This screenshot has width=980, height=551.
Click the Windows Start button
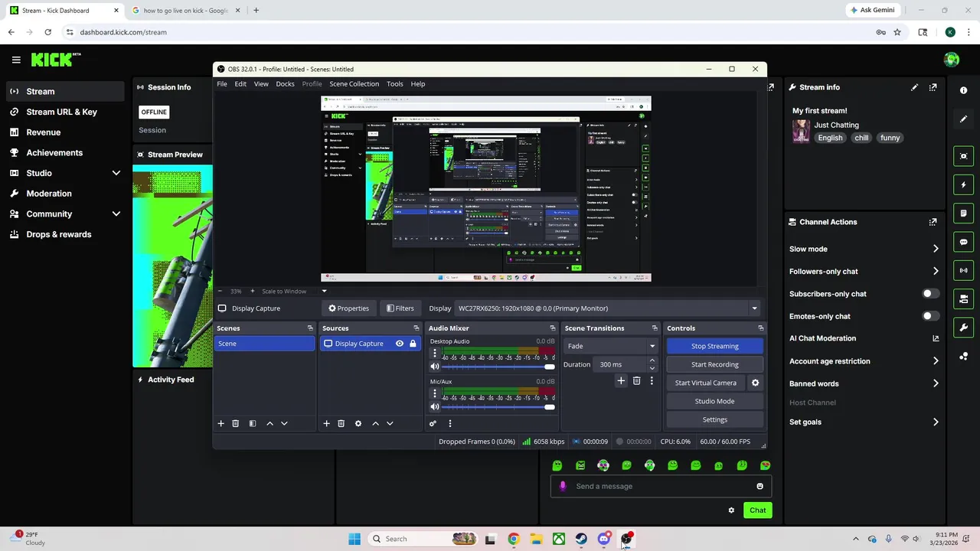click(354, 539)
